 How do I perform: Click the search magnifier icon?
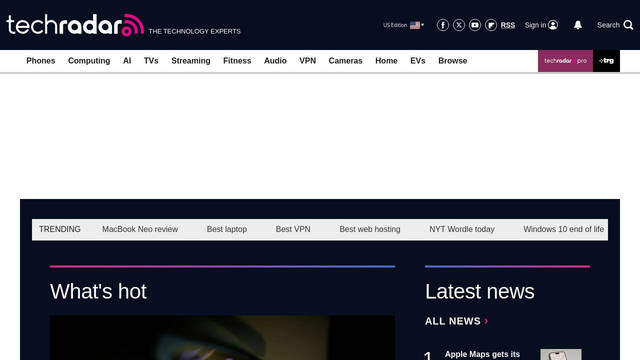click(629, 25)
